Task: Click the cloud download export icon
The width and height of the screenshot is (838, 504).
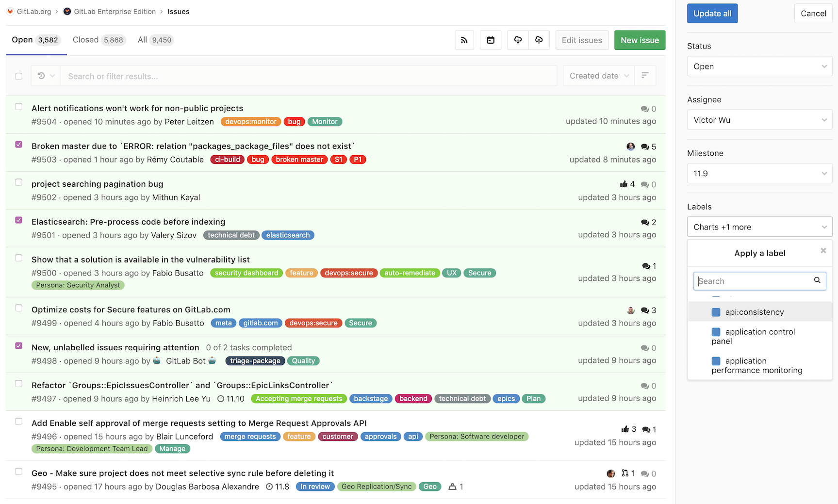Action: click(518, 40)
